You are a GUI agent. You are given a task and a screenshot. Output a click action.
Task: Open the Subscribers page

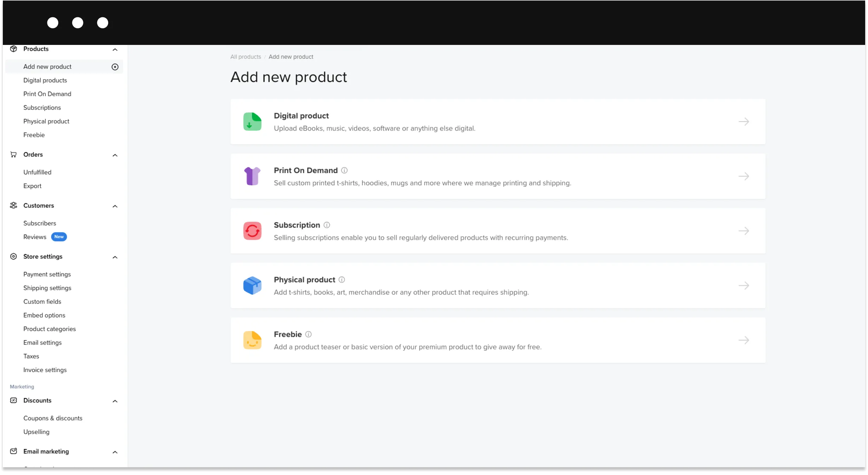click(x=40, y=223)
